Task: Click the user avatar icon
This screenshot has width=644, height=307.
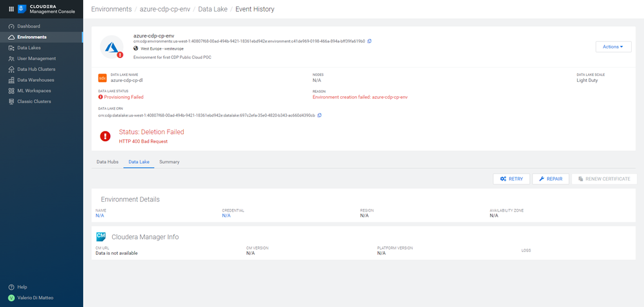Action: (x=12, y=297)
